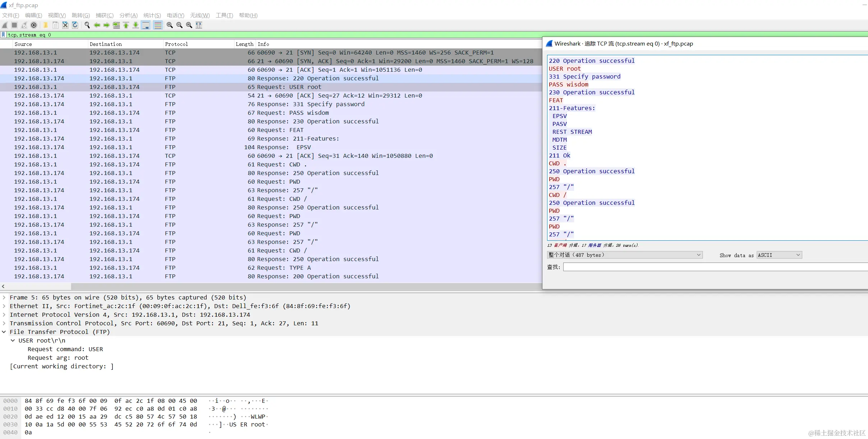This screenshot has height=439, width=868.
Task: Click the stop capture square icon
Action: [14, 25]
